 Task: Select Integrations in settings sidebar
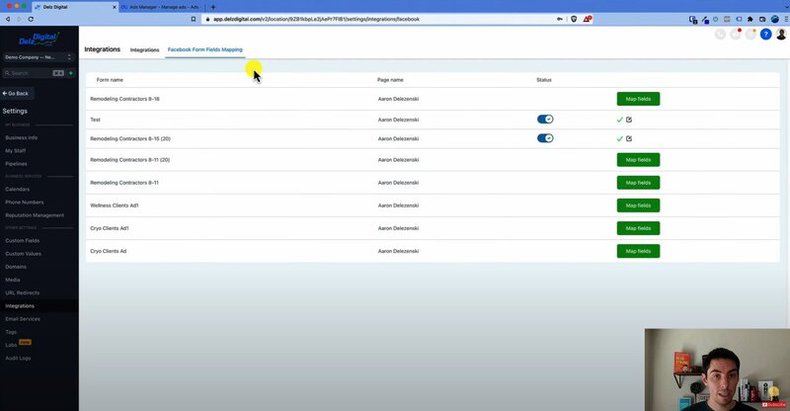coord(20,306)
